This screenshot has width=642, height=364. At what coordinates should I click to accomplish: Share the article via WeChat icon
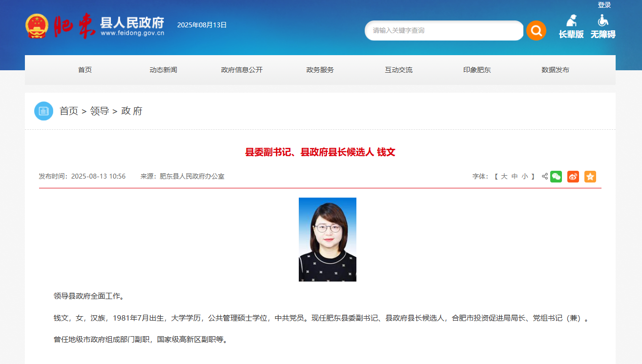[556, 177]
